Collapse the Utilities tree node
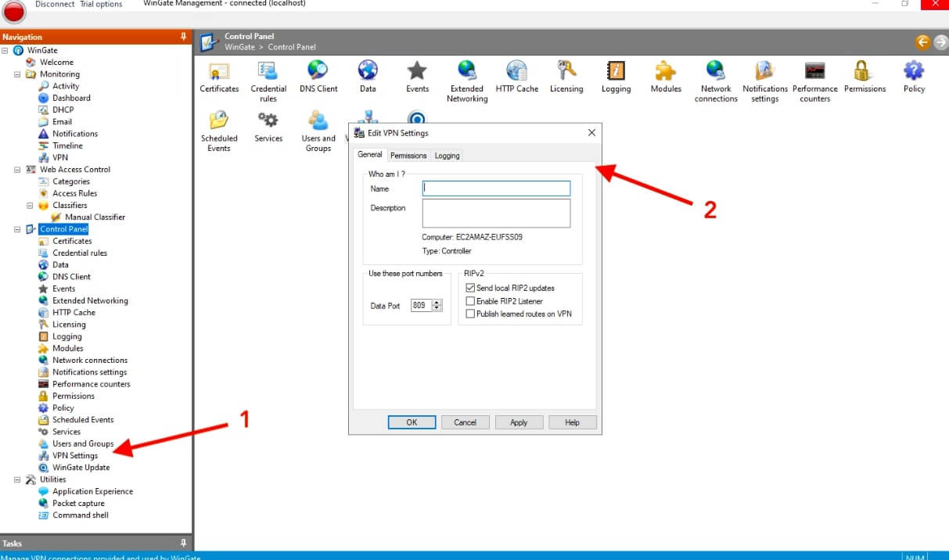The height and width of the screenshot is (560, 949). (x=18, y=479)
